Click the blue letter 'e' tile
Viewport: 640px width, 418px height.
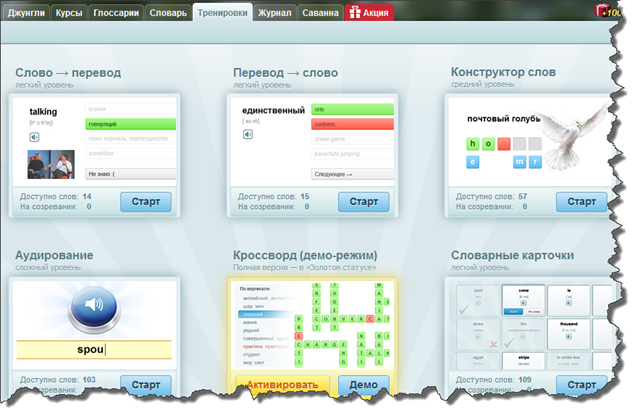pos(471,160)
